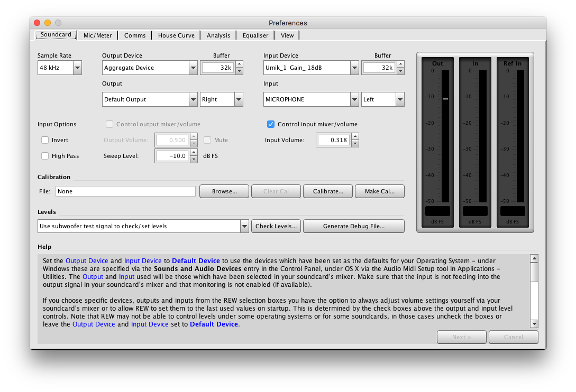Viewport: 576px width, 392px height.
Task: Disable Control input mixer/volume
Action: [x=270, y=124]
